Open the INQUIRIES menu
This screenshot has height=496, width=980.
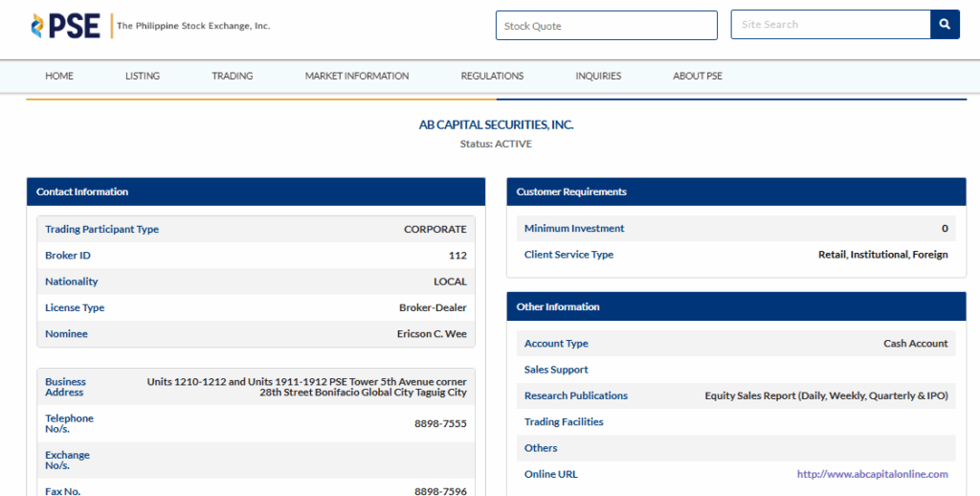[598, 76]
